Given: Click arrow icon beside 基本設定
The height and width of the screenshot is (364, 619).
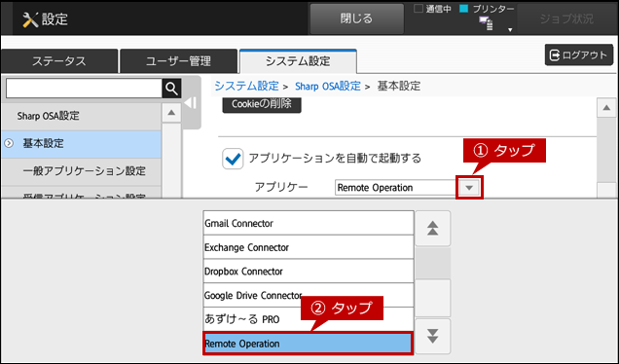Looking at the screenshot, I should pyautogui.click(x=9, y=143).
